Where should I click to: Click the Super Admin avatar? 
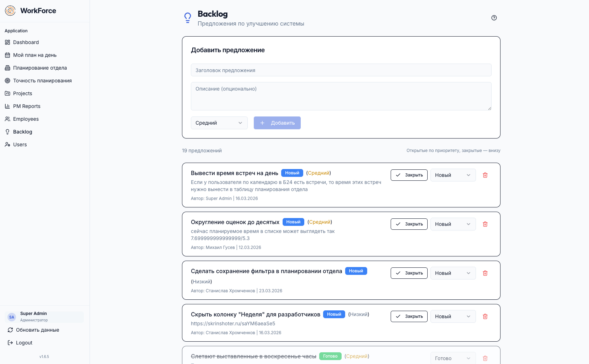12,317
